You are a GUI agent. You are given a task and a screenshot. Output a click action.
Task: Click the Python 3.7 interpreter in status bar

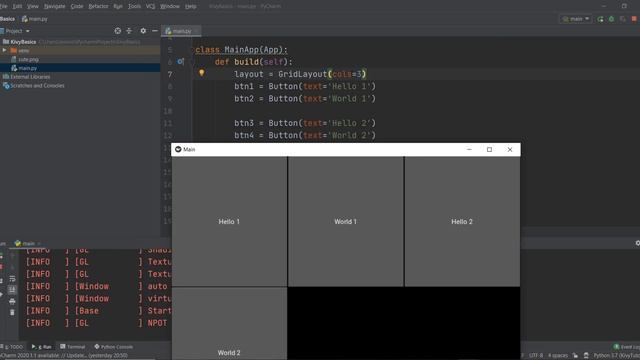(x=616, y=356)
